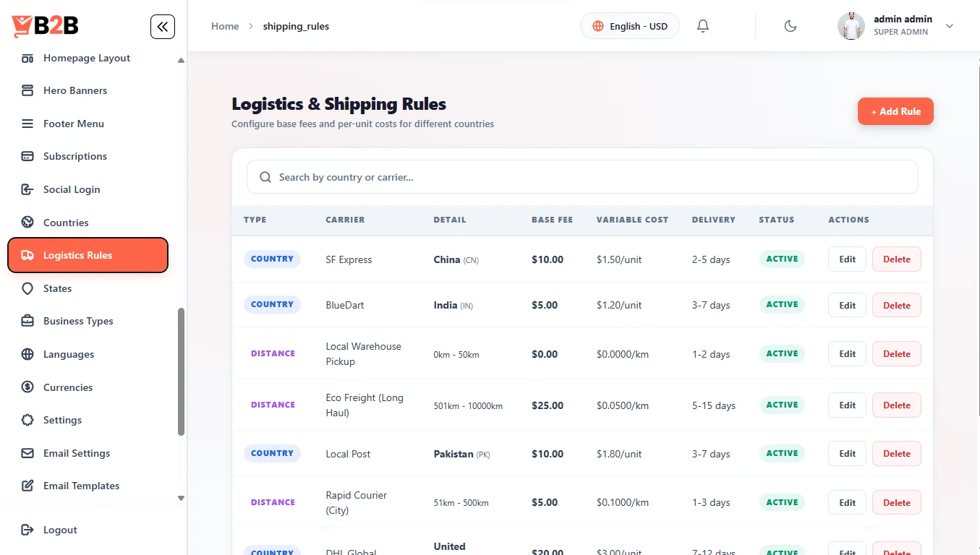The image size is (980, 555).
Task: Edit the Local Post rule
Action: (847, 454)
